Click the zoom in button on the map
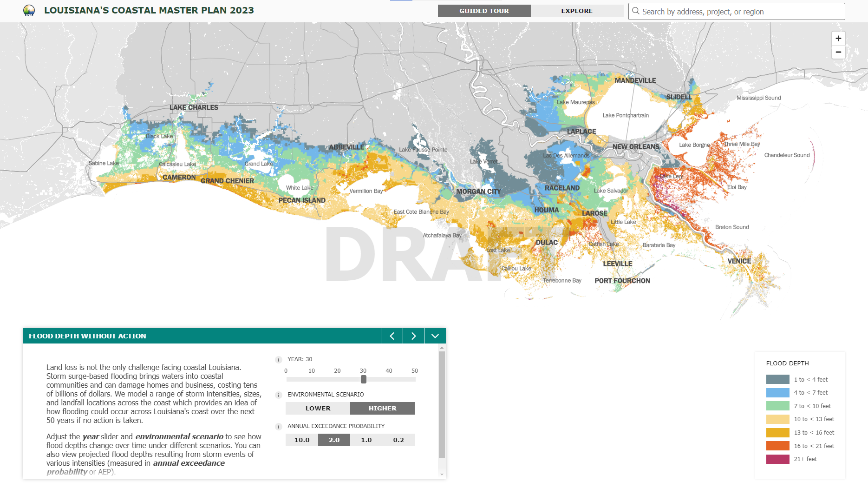Image resolution: width=868 pixels, height=502 pixels. [x=838, y=39]
